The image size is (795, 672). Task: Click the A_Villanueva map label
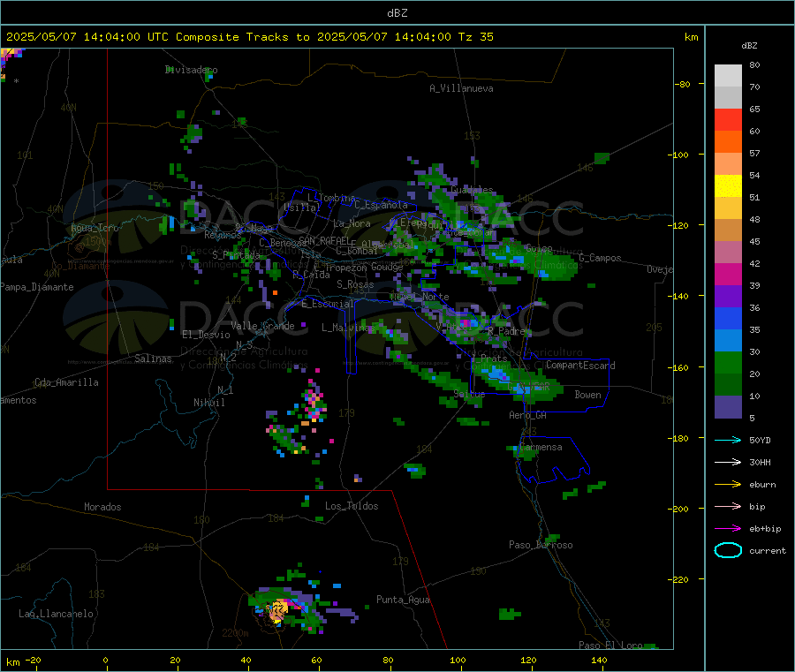click(461, 88)
